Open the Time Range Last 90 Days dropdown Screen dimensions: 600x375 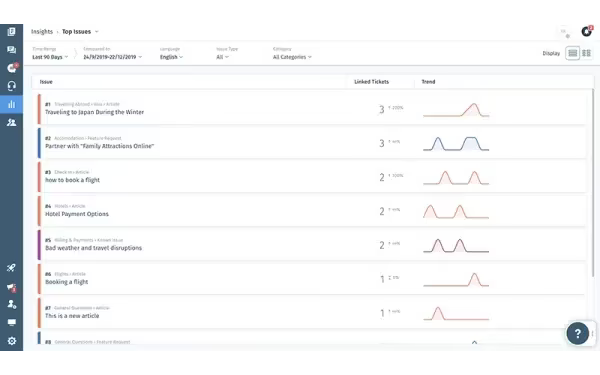coord(50,57)
